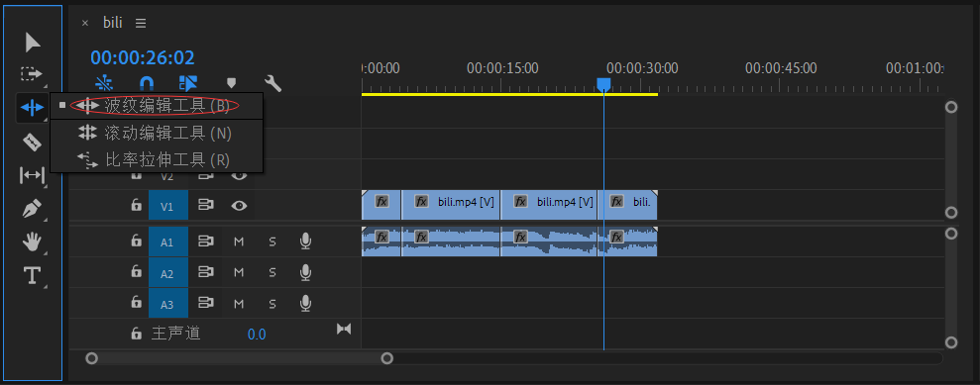Select the Hand tool

32,241
